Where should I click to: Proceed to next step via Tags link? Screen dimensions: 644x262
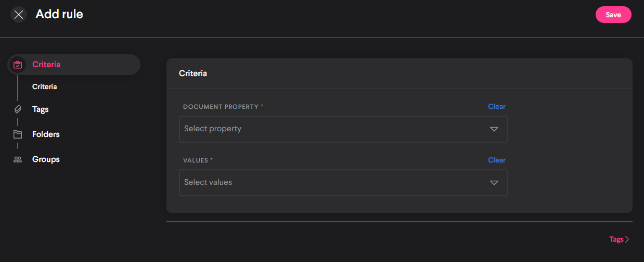616,240
